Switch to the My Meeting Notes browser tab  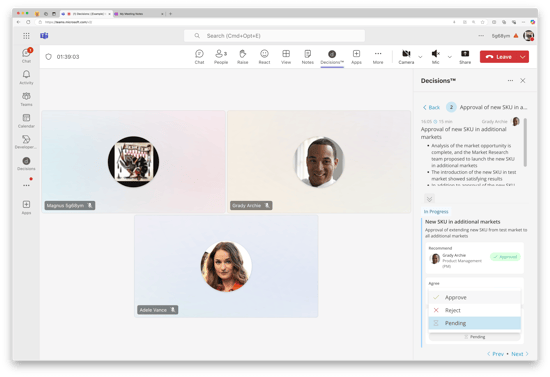click(139, 14)
